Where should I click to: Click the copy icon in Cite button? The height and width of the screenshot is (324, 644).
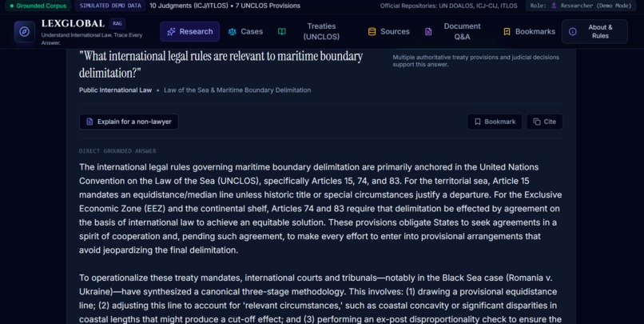pyautogui.click(x=537, y=122)
